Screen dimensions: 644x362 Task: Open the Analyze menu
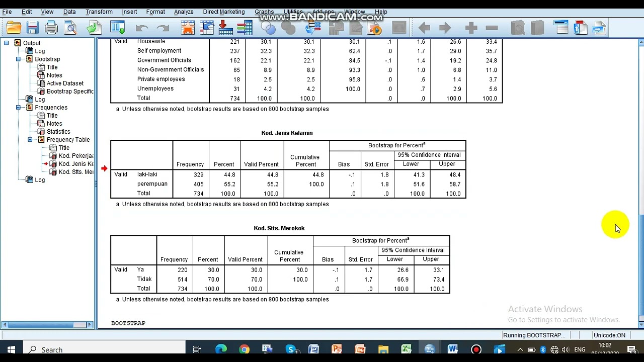(x=184, y=12)
